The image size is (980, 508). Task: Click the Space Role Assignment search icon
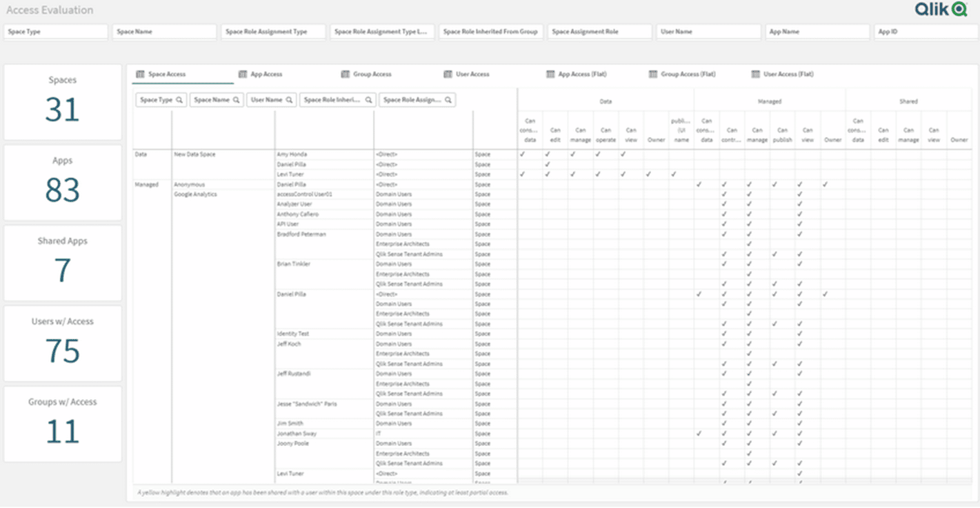[448, 100]
